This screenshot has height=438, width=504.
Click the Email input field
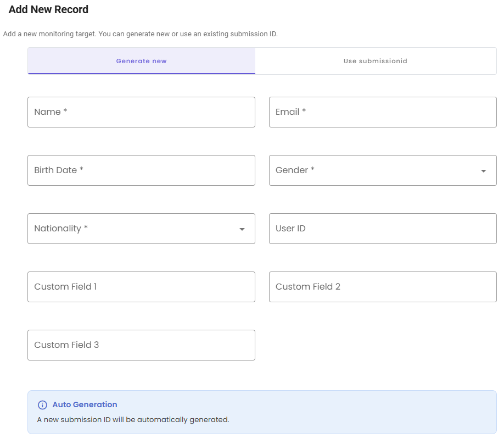(x=382, y=112)
